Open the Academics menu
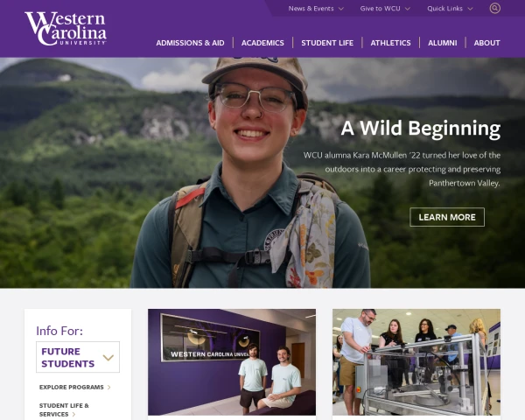Image resolution: width=525 pixels, height=420 pixels. (262, 43)
